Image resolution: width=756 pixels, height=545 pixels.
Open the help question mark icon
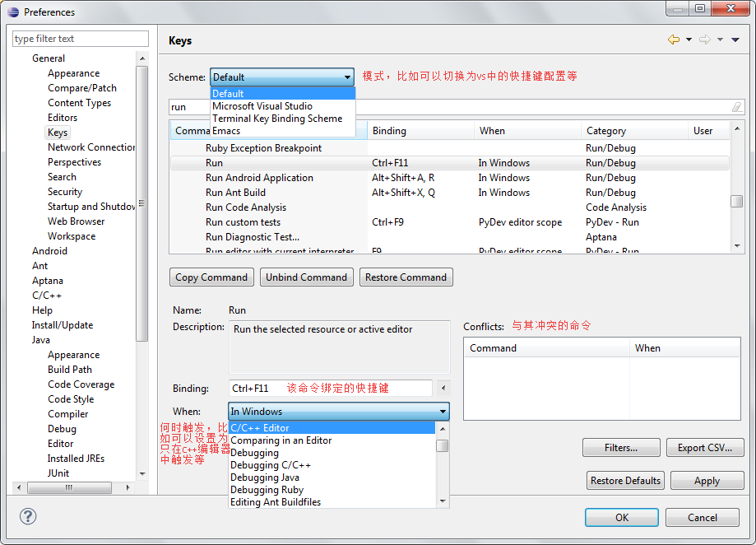[x=28, y=516]
